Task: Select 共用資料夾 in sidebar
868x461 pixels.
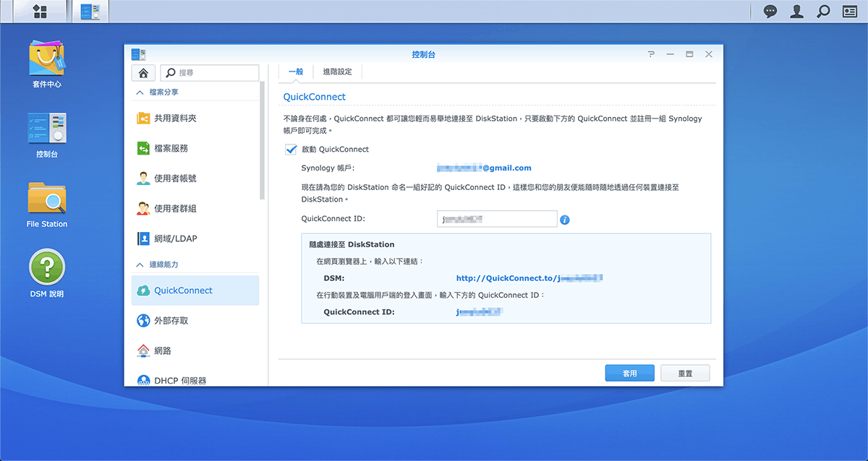Action: 195,118
